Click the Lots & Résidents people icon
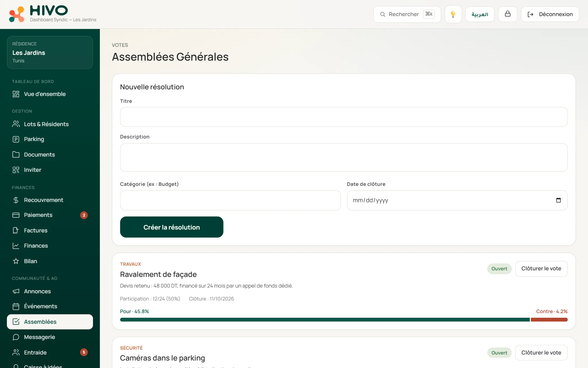Viewport: 588px width, 368px height. [16, 124]
